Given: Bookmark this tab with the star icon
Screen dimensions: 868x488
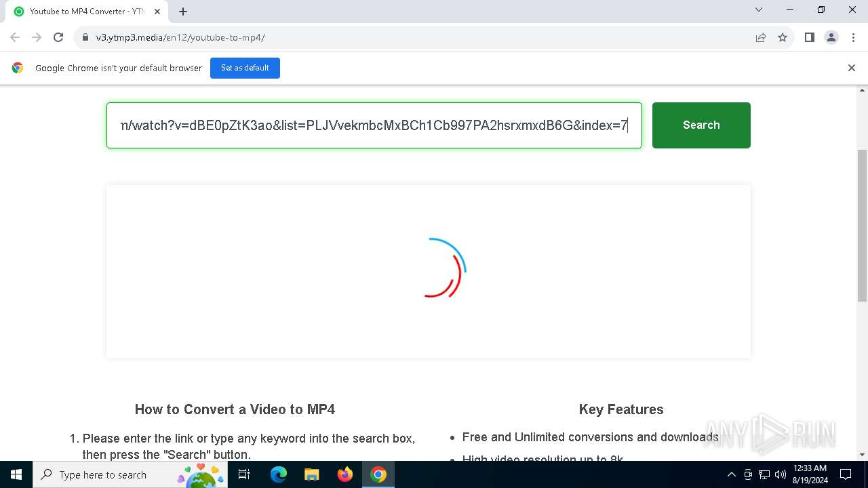Looking at the screenshot, I should click(x=783, y=37).
